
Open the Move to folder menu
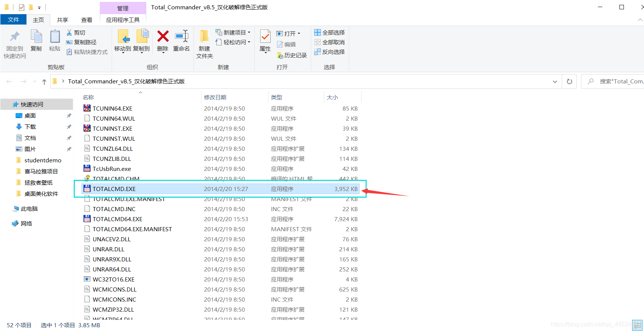coord(122,41)
